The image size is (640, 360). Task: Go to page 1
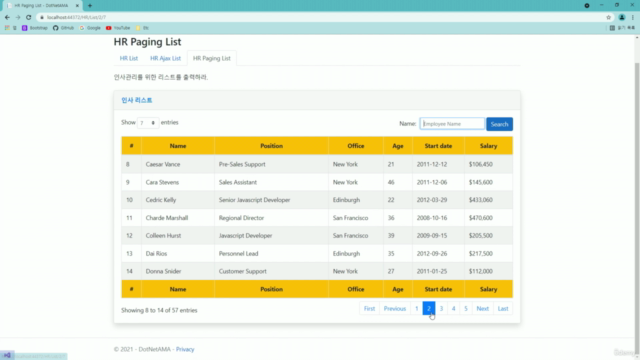(416, 309)
